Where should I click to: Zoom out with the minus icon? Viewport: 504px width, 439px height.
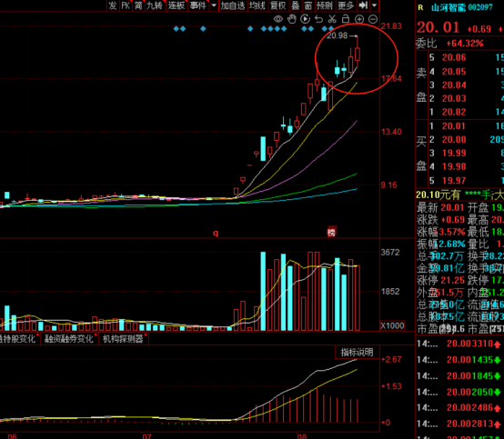point(372,19)
